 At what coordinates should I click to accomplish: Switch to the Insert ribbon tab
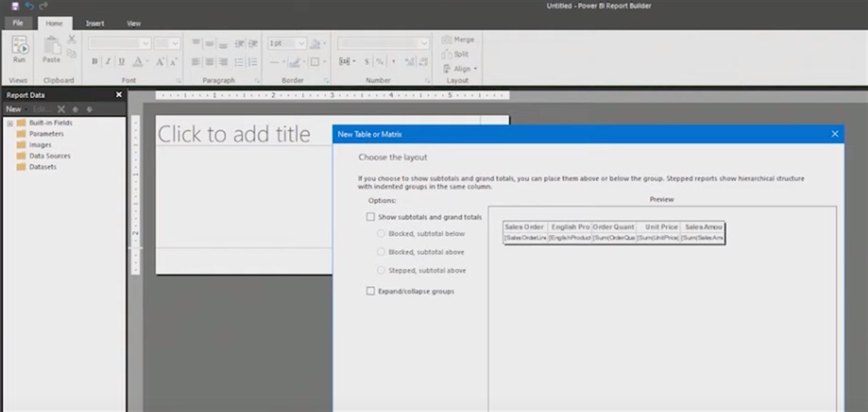click(x=95, y=23)
